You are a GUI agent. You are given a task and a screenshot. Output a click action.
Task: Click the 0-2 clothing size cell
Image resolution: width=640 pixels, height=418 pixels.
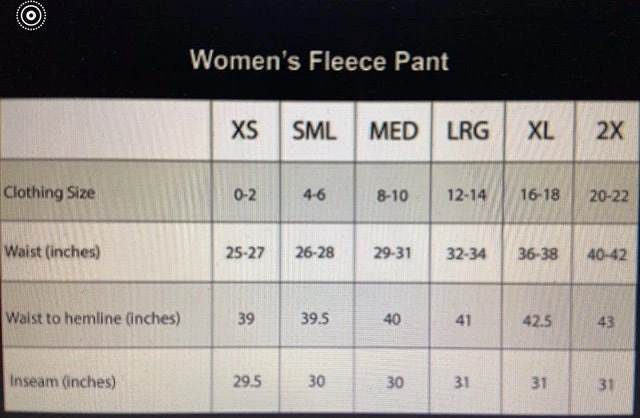click(245, 195)
